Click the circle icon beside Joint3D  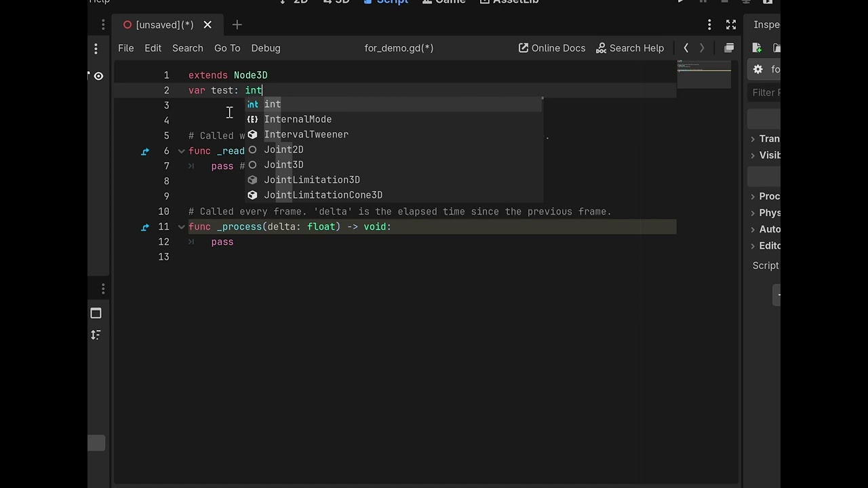click(x=252, y=165)
